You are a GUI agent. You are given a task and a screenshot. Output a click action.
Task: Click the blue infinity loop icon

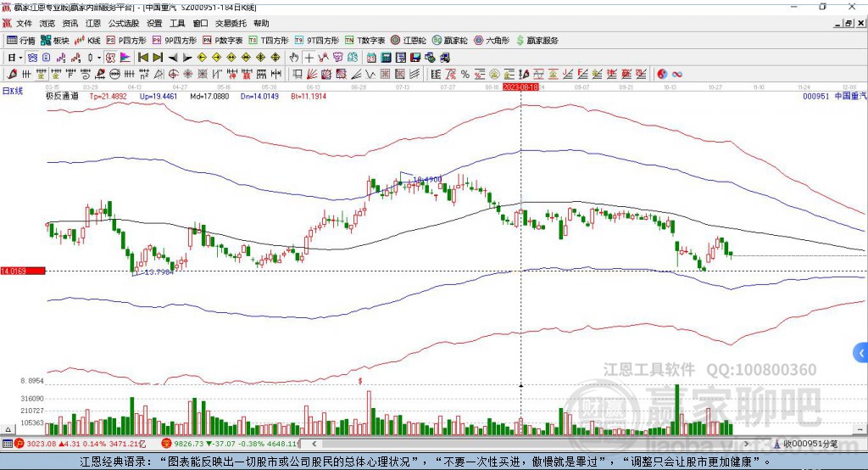click(x=677, y=75)
